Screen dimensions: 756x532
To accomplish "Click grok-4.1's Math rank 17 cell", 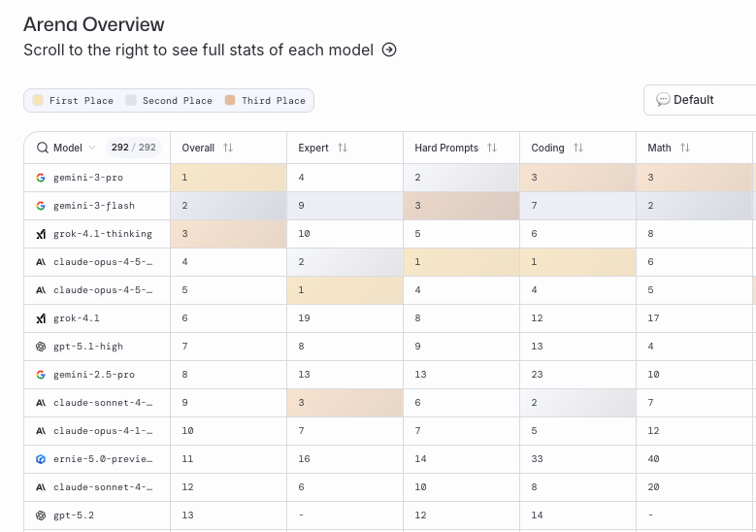I will pyautogui.click(x=694, y=318).
